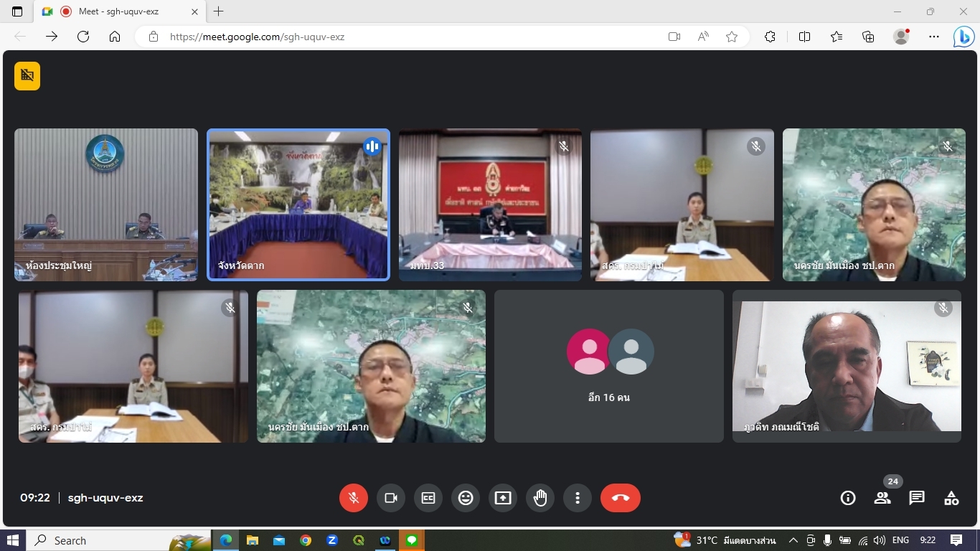Show hidden system tray icons
This screenshot has height=551, width=980.
tap(793, 540)
